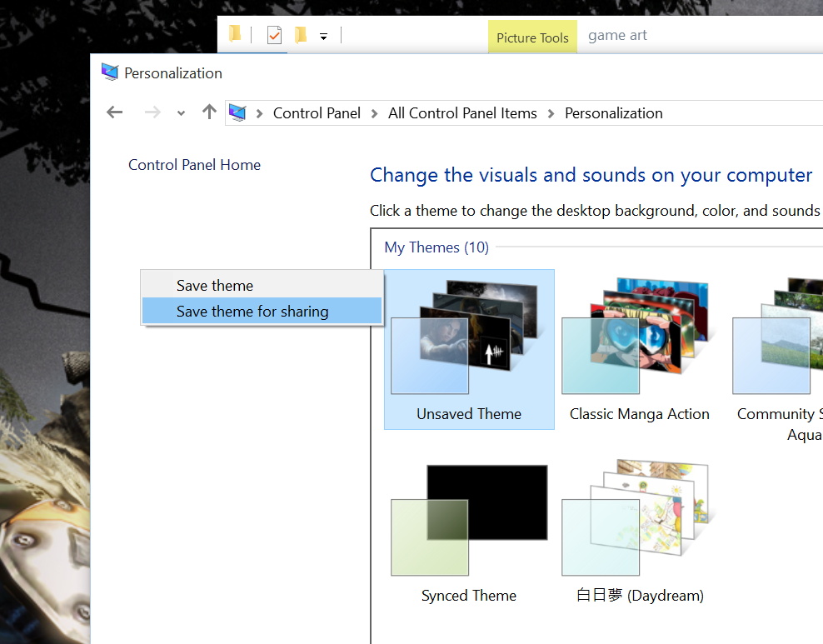Click the Properties checkmark icon on Quick Access Toolbar
The width and height of the screenshot is (823, 644).
274,34
